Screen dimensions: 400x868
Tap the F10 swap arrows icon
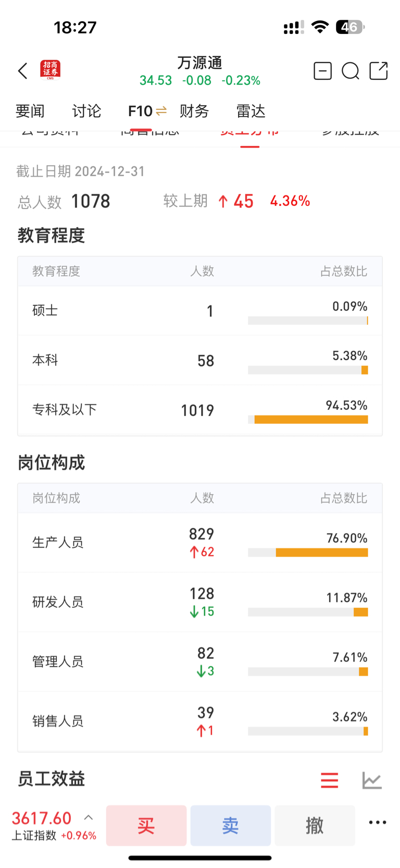[x=161, y=111]
